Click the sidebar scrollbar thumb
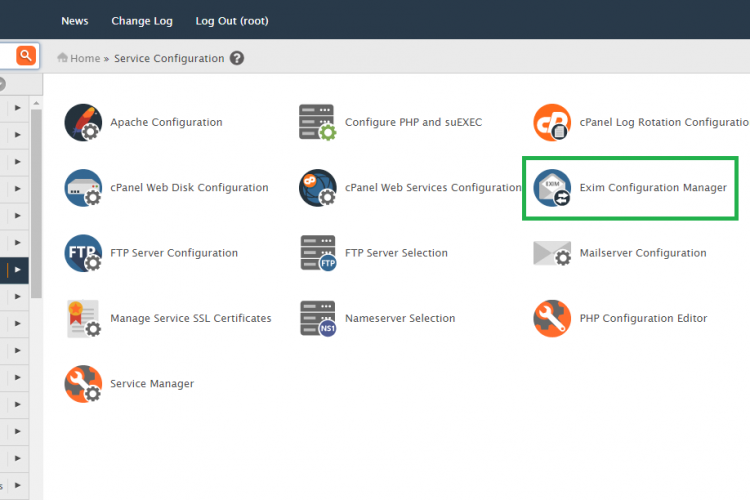Viewport: 750px width, 500px height. click(x=36, y=204)
